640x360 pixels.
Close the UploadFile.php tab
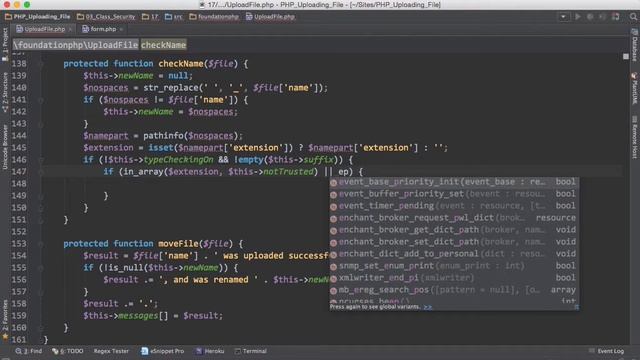(x=71, y=29)
